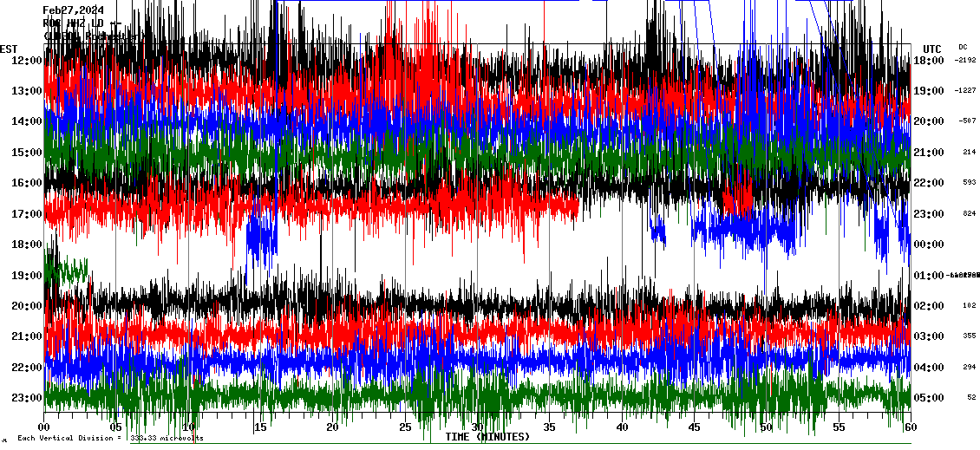Click the Each Vertical Division scale note

tap(110, 439)
